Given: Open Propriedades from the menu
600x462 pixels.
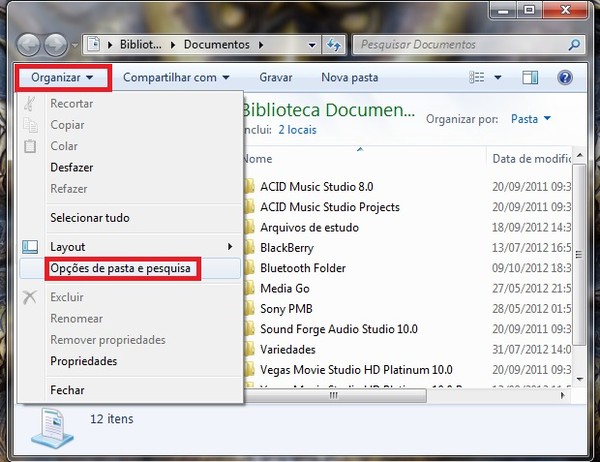Looking at the screenshot, I should click(x=130, y=361).
